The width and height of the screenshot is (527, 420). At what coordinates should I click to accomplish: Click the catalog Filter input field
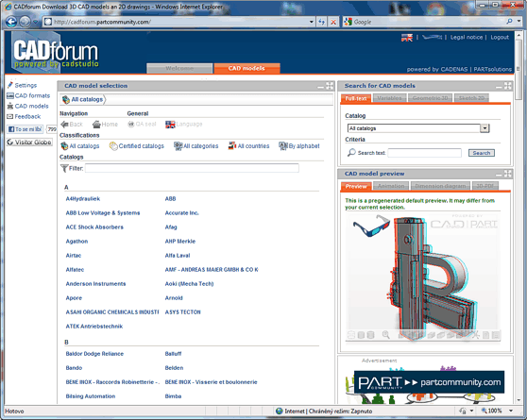point(192,168)
